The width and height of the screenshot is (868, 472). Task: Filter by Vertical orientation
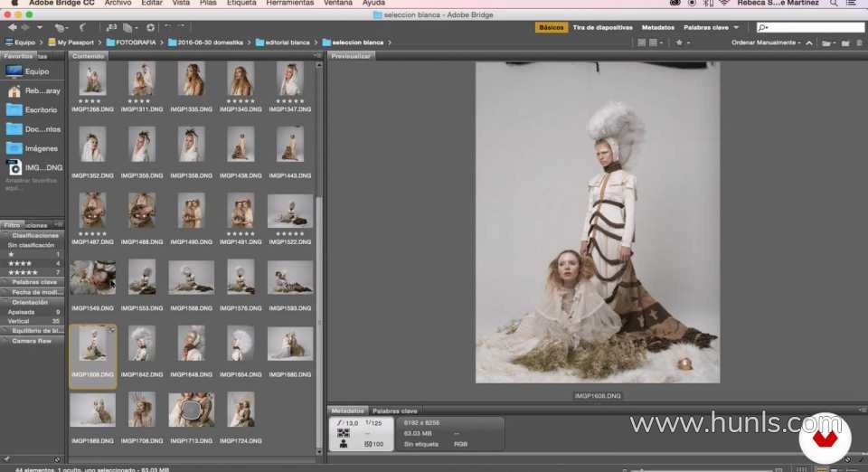pos(19,321)
